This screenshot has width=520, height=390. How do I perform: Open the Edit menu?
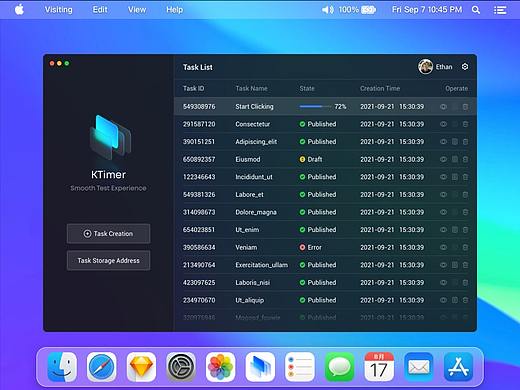(100, 10)
